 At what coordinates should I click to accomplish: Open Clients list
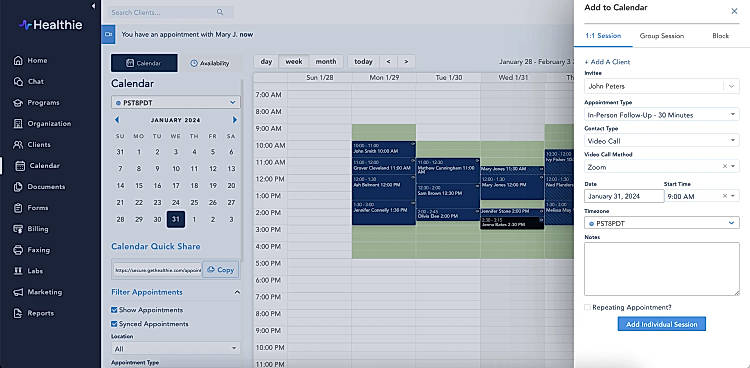pos(32,145)
